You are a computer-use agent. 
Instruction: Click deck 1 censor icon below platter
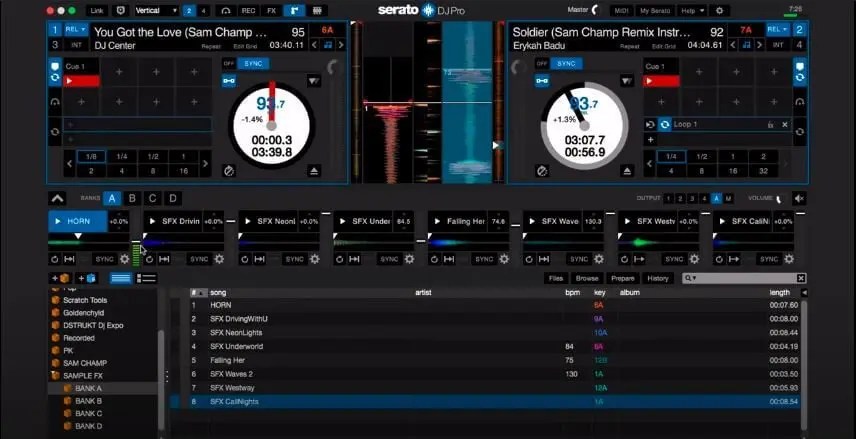tap(229, 171)
